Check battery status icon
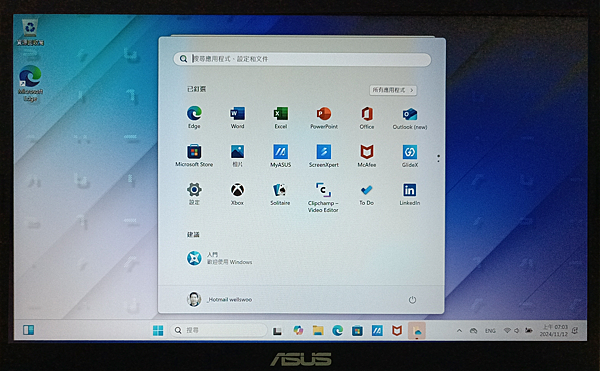Viewport: 600px width, 371px height. 529,330
